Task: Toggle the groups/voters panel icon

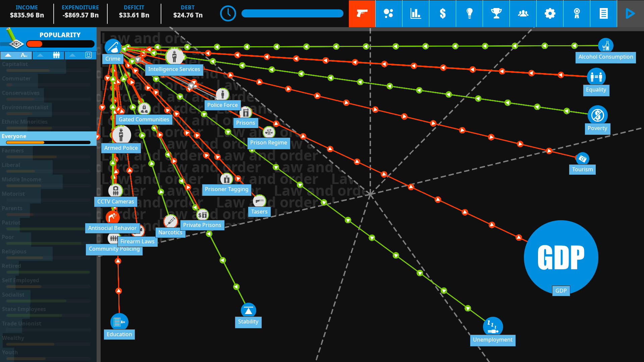Action: pos(523,13)
